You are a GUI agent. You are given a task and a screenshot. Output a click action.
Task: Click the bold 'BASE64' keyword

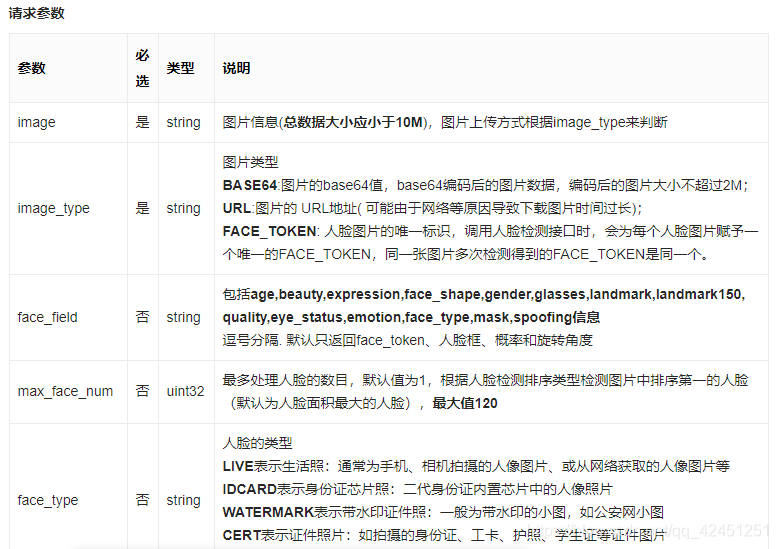pos(250,185)
